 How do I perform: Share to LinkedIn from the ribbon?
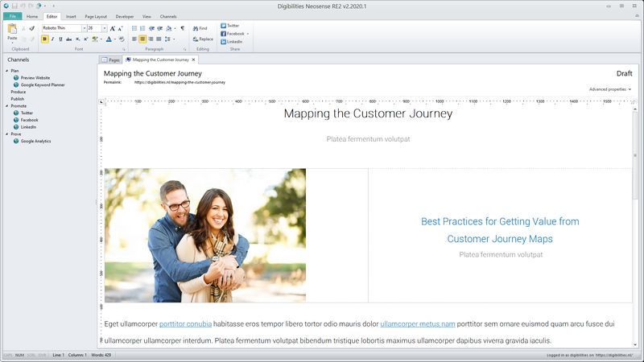[230, 41]
